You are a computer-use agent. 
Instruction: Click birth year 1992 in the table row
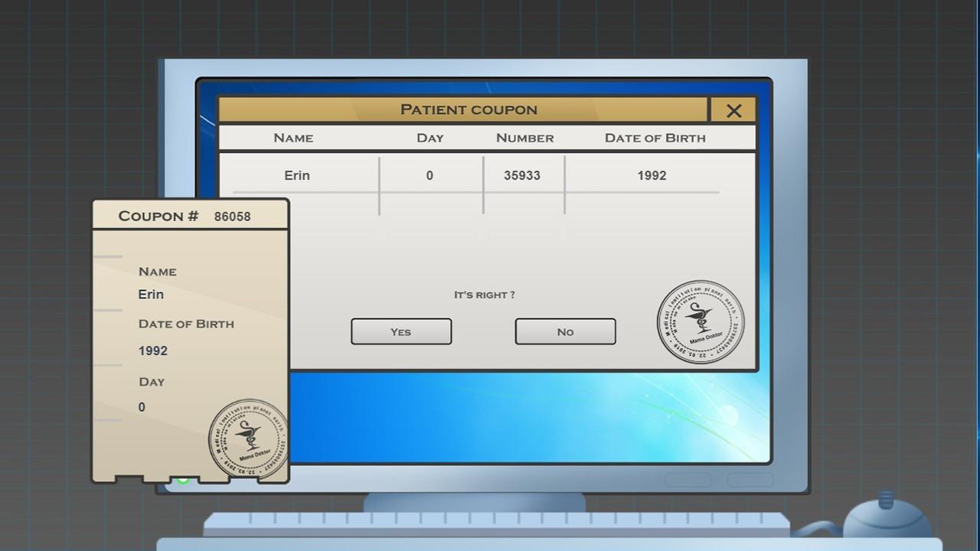[x=652, y=175]
